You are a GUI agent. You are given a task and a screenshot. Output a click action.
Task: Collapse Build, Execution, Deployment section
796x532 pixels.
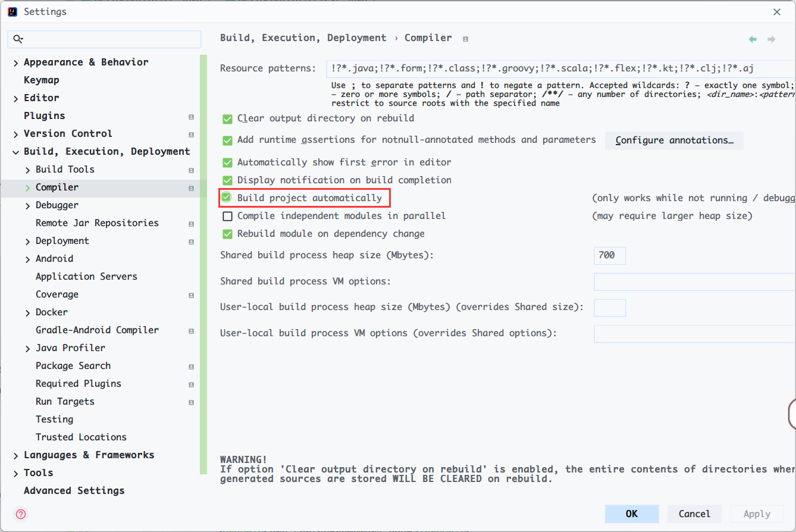pyautogui.click(x=15, y=152)
